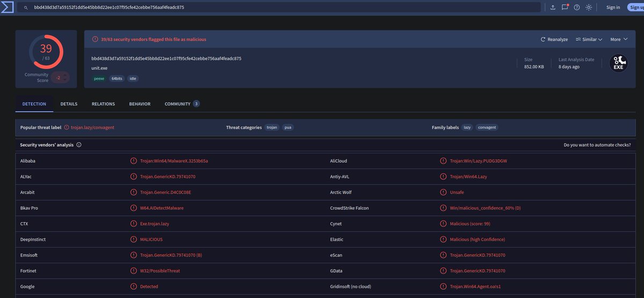Screen dimensions: 644x298
Task: Click the Sign in link
Action: (613, 8)
